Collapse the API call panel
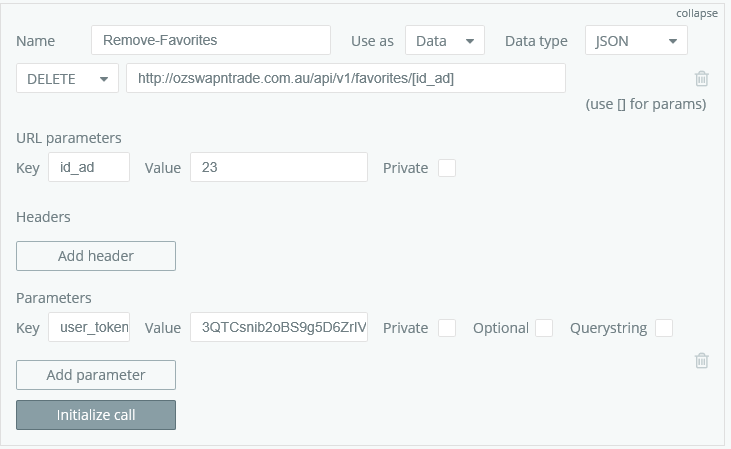731x449 pixels. 697,13
